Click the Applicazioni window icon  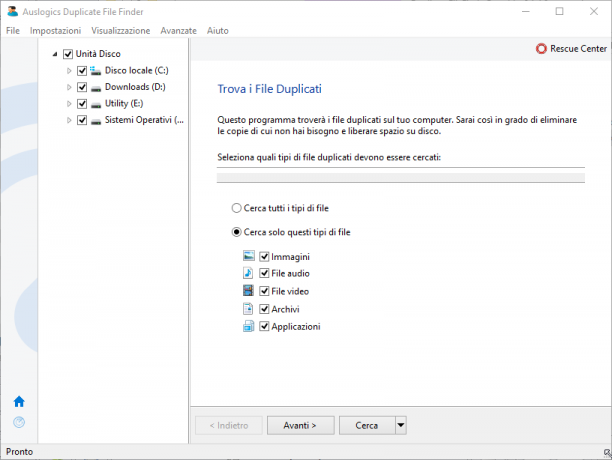click(x=249, y=326)
